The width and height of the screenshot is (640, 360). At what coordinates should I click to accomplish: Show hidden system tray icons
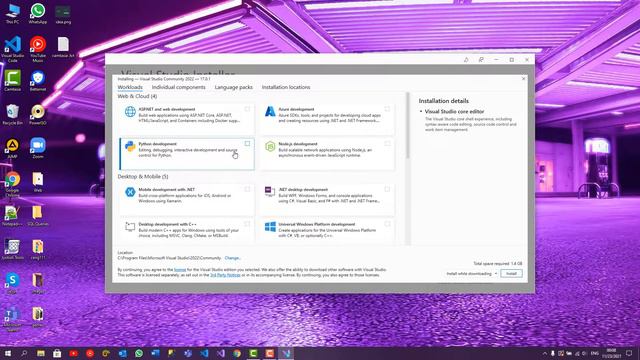(544, 353)
